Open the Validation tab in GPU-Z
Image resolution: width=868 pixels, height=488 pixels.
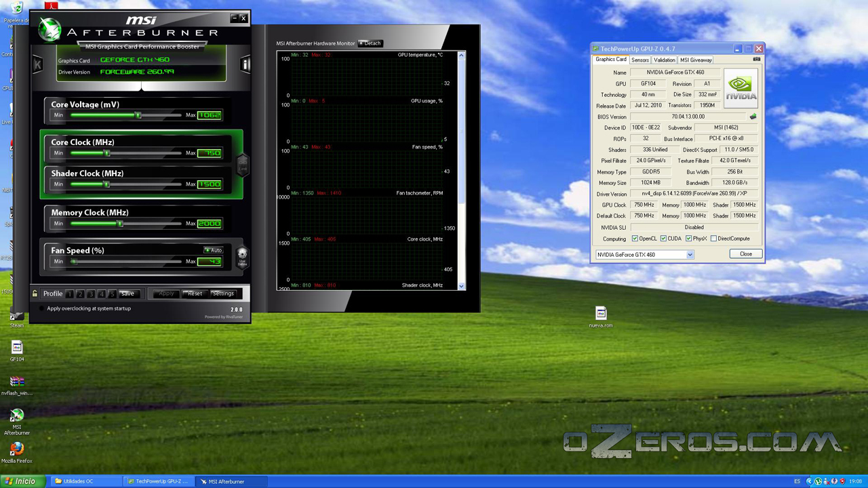pos(664,60)
